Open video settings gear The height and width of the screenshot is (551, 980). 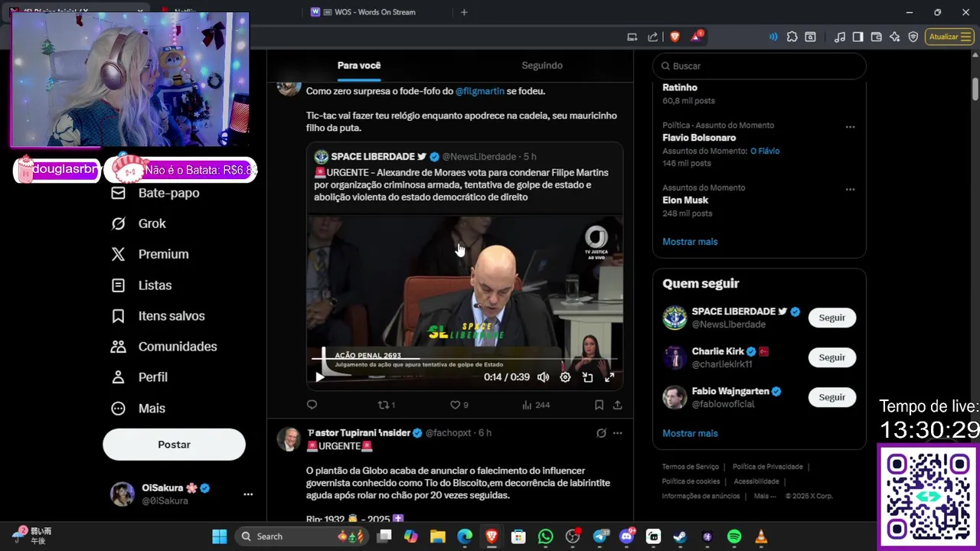(565, 377)
